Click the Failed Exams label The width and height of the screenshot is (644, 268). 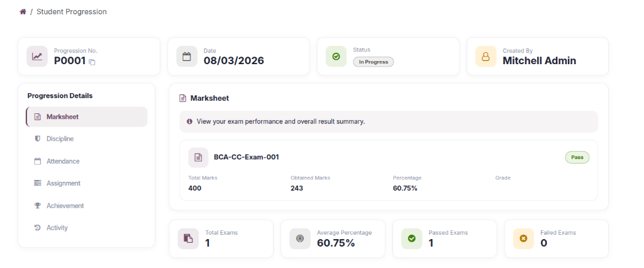click(x=558, y=233)
